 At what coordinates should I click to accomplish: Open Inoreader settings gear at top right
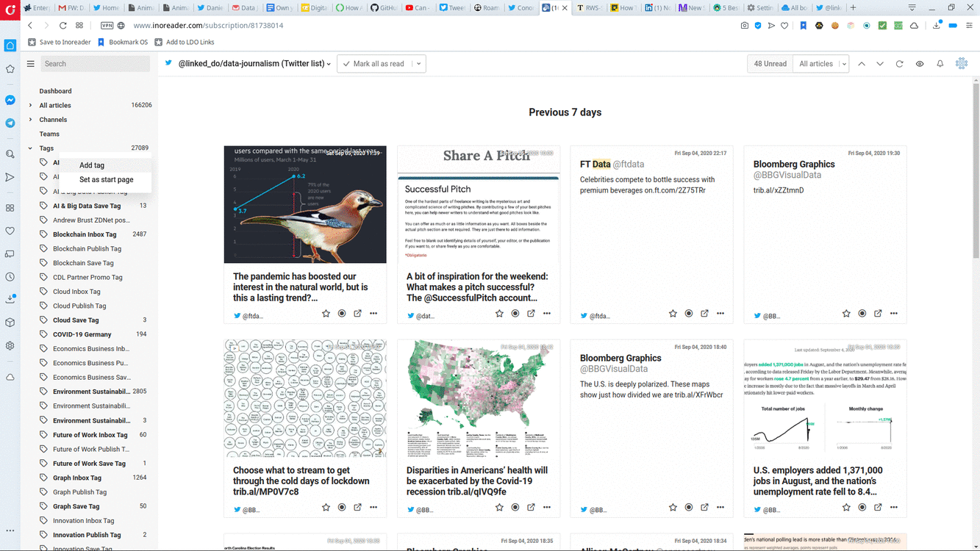[962, 64]
